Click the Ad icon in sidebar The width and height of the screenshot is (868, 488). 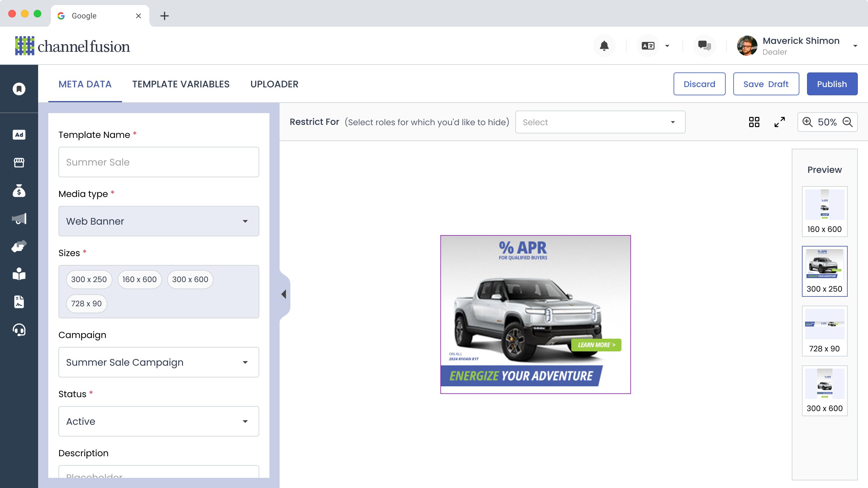point(19,135)
